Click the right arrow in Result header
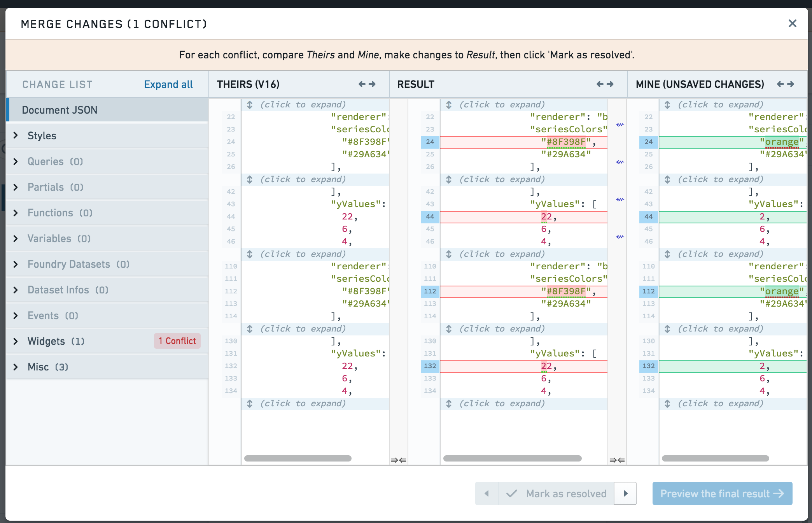Image resolution: width=812 pixels, height=523 pixels. (610, 84)
